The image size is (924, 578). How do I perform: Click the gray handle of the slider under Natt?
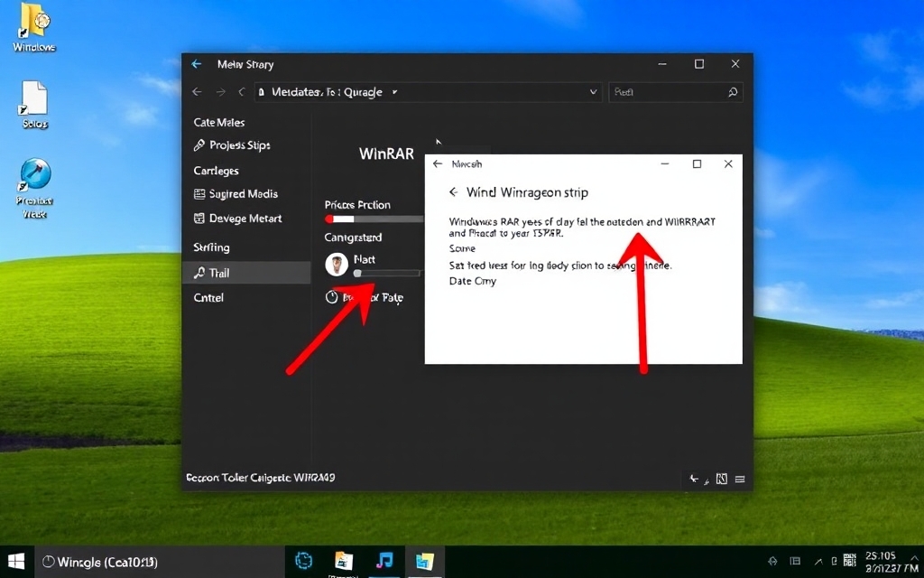357,273
